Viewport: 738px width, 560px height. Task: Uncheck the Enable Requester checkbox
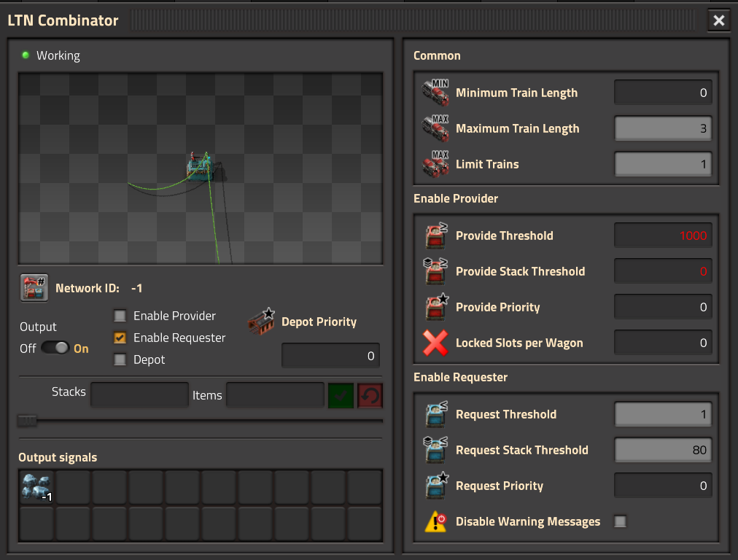coord(120,338)
